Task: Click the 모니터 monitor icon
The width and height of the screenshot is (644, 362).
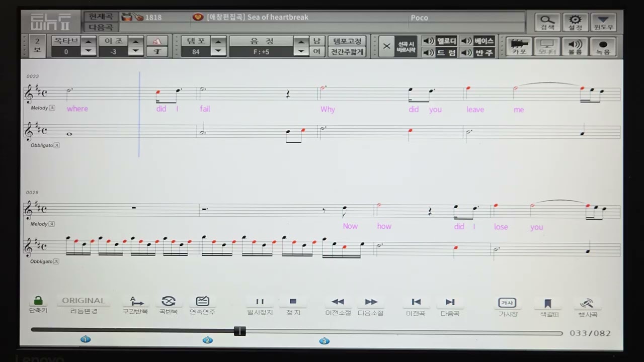Action: pos(547,46)
